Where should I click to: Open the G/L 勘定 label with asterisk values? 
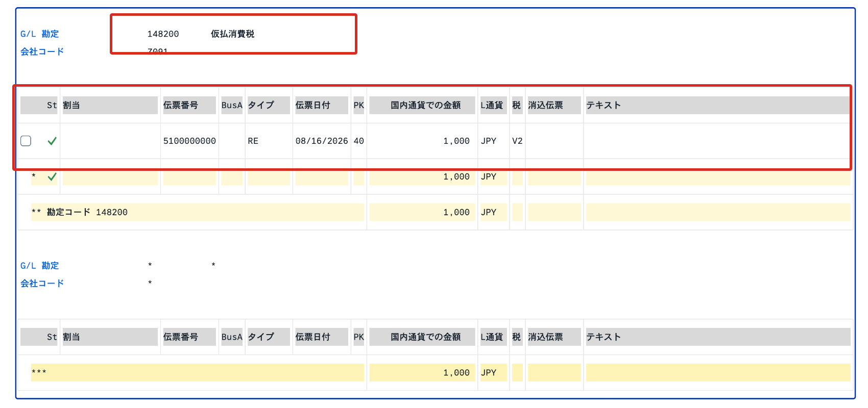[x=39, y=266]
